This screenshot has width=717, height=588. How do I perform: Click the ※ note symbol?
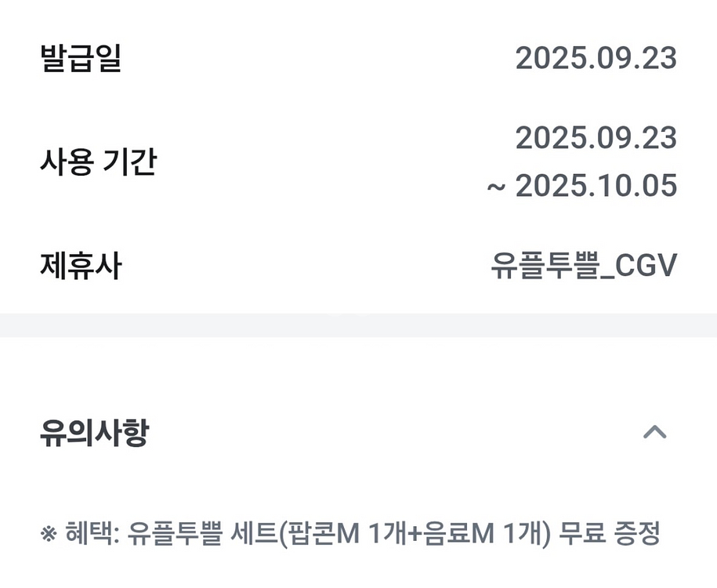click(x=48, y=535)
